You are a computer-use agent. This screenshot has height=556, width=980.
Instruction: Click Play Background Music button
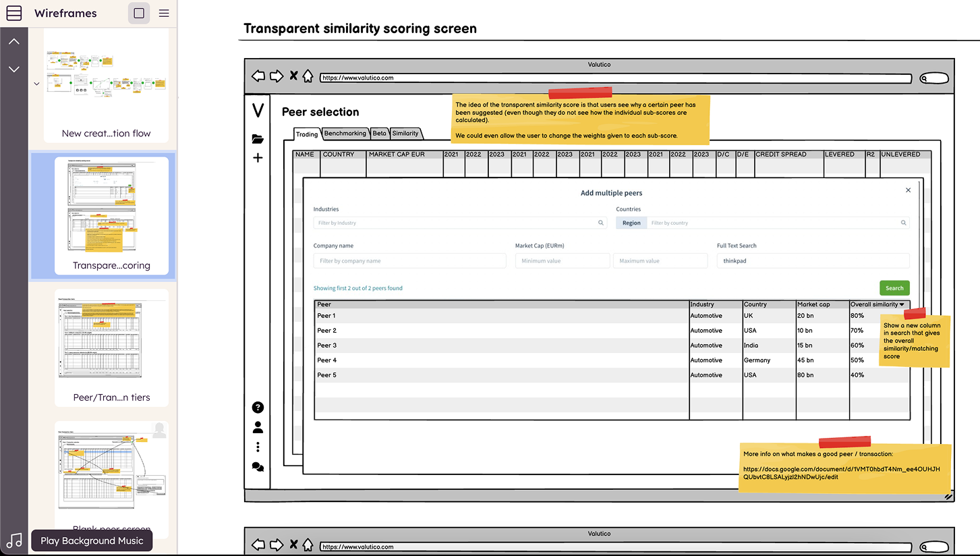[92, 540]
